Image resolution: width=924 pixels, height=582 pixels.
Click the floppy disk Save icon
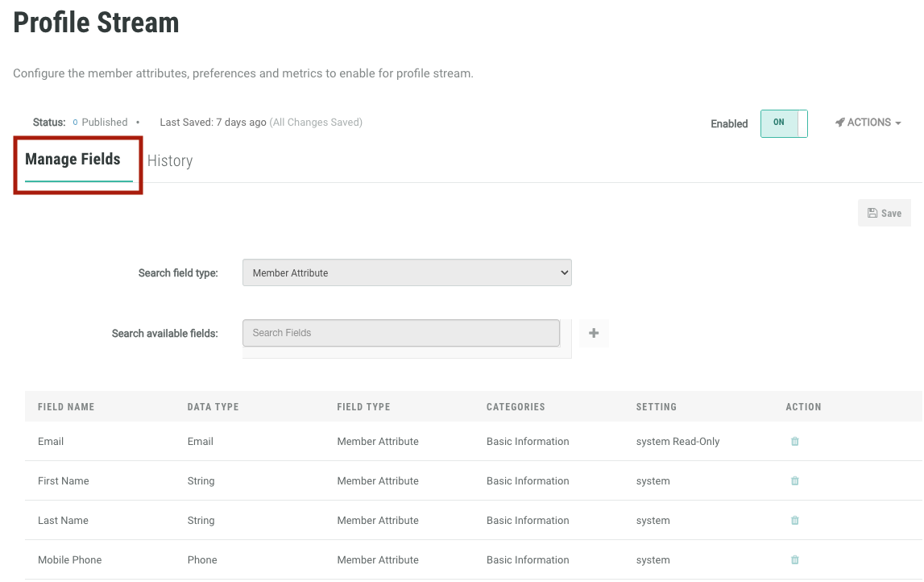click(x=872, y=214)
